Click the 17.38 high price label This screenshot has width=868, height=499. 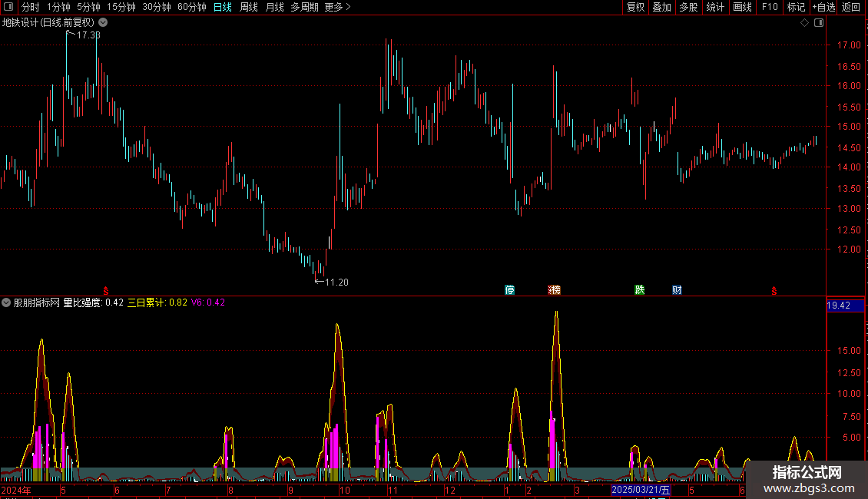(x=88, y=35)
